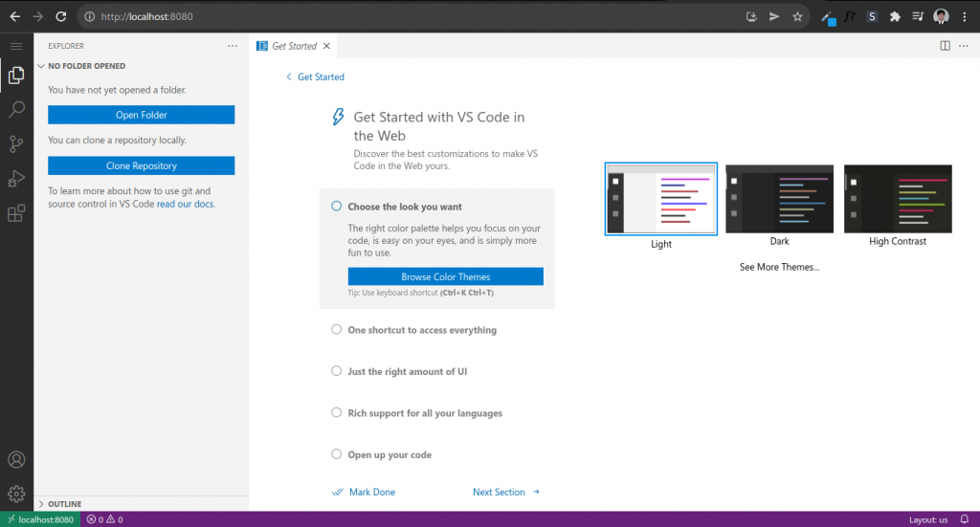
Task: Click Mark Done link
Action: 364,492
